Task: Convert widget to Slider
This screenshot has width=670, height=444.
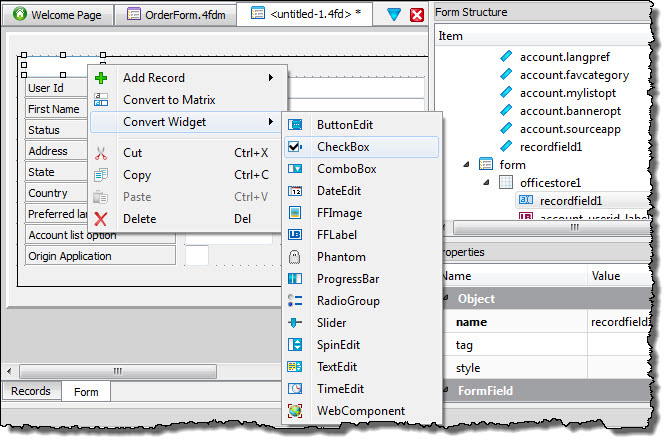Action: pos(361,323)
